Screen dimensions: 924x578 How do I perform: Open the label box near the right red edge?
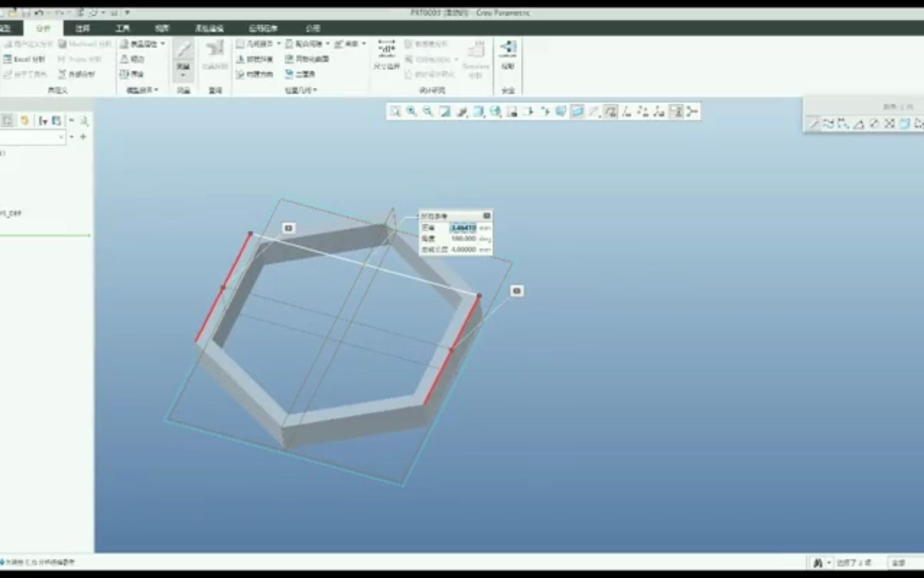click(517, 291)
